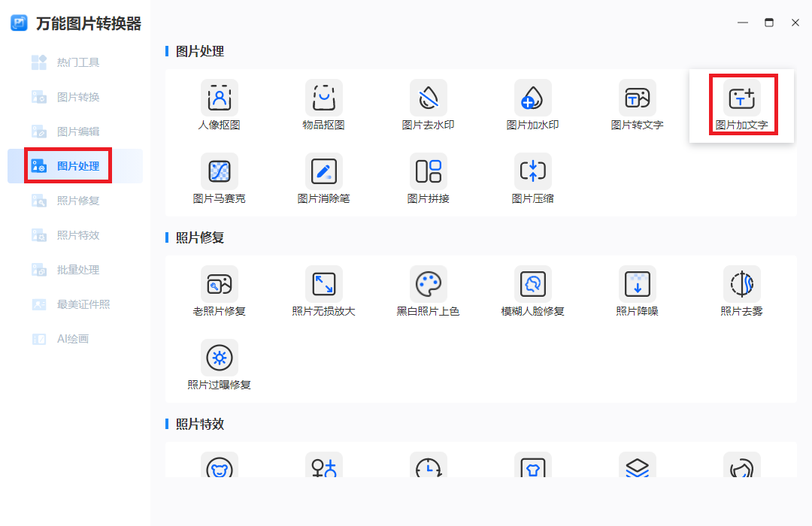
Task: Launch the 图片压缩 image compression tool
Action: pyautogui.click(x=533, y=179)
